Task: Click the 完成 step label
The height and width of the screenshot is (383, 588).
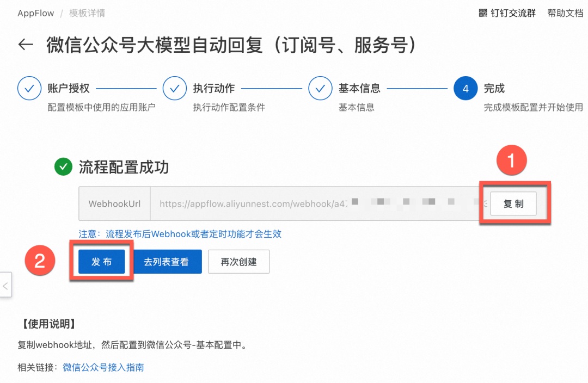Action: (494, 89)
